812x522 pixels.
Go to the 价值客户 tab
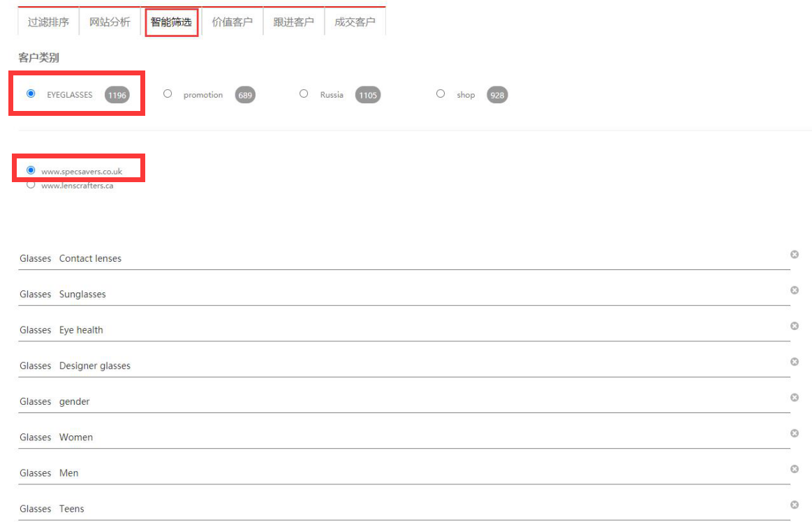click(x=232, y=22)
